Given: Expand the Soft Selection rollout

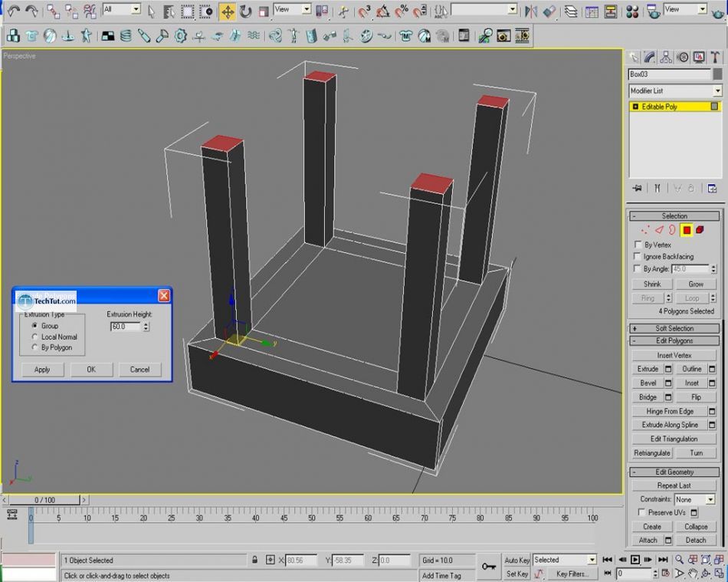Looking at the screenshot, I should (674, 328).
